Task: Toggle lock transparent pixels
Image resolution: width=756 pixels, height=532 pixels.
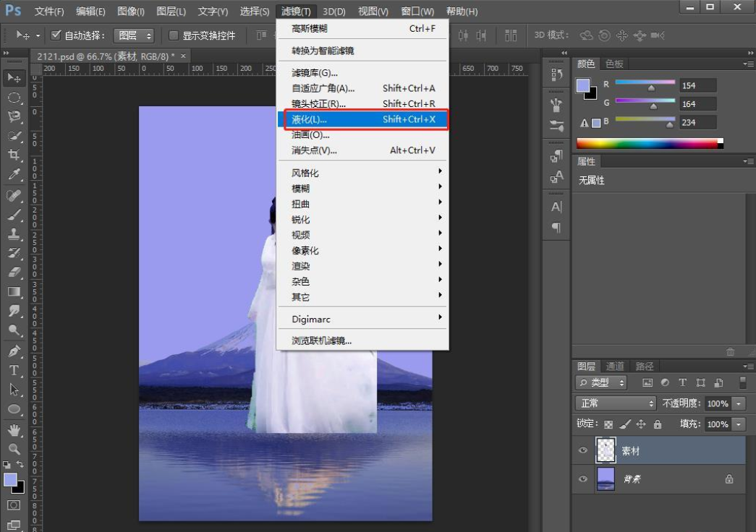Action: click(608, 424)
